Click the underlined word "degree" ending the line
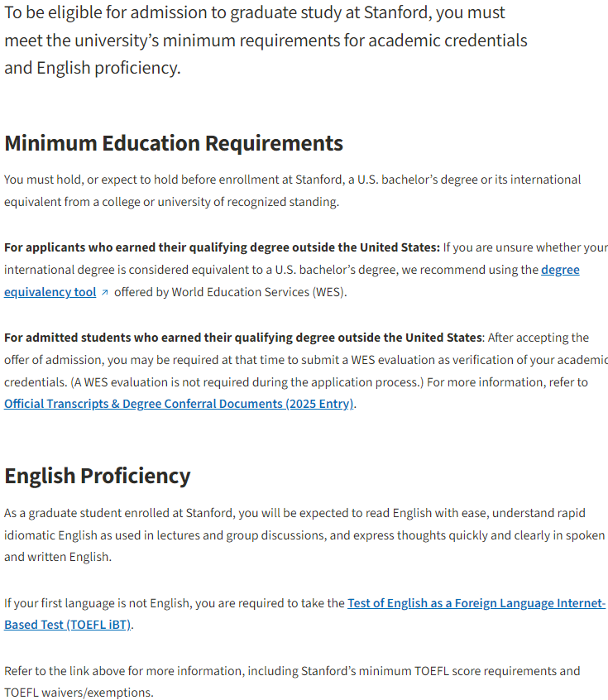Image resolution: width=608 pixels, height=700 pixels. [560, 270]
